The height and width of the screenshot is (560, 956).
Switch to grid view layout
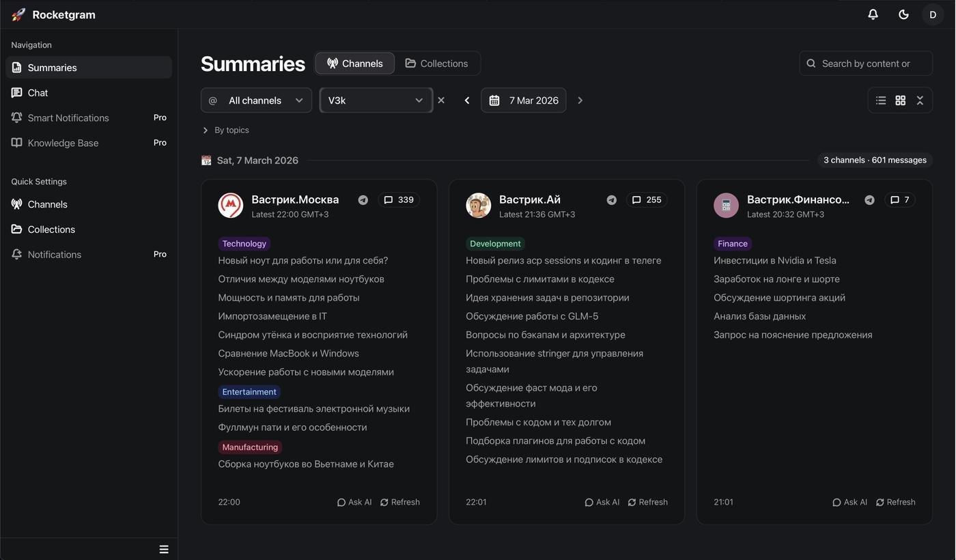[901, 100]
